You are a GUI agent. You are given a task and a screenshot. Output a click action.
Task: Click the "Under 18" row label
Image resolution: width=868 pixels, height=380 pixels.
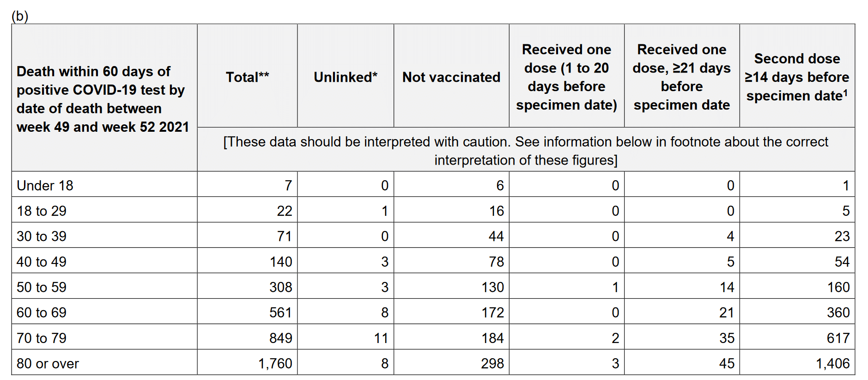point(45,185)
